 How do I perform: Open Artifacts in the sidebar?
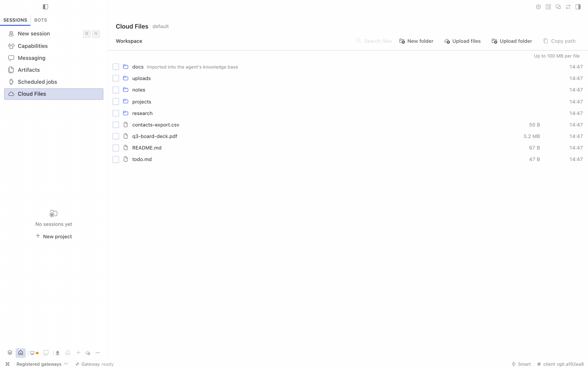(x=54, y=70)
